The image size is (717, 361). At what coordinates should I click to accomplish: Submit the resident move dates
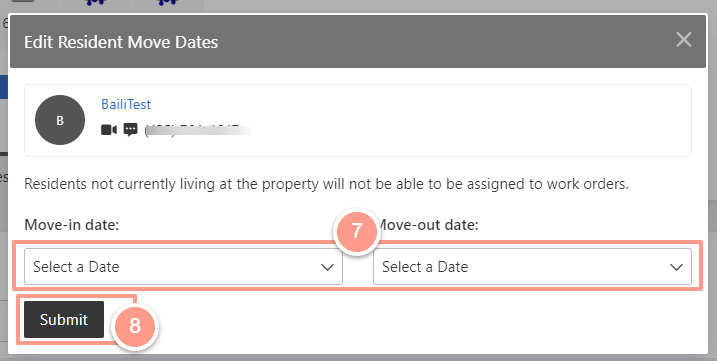(64, 319)
